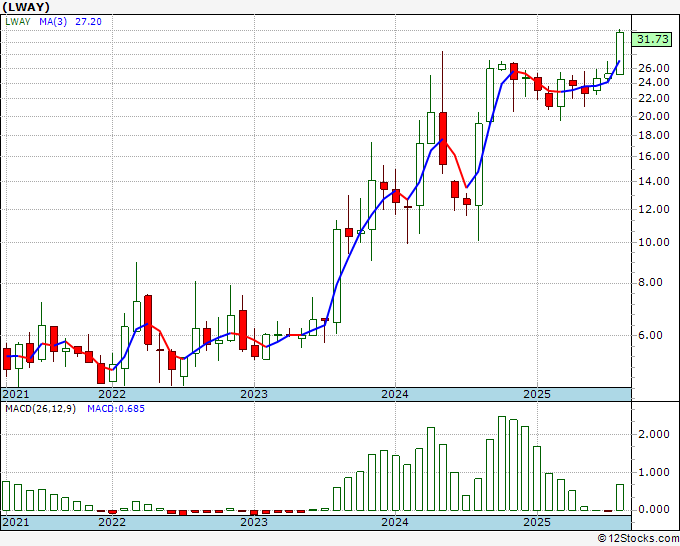The height and width of the screenshot is (546, 680).
Task: Click the 31.73 current price tag
Action: [x=652, y=39]
